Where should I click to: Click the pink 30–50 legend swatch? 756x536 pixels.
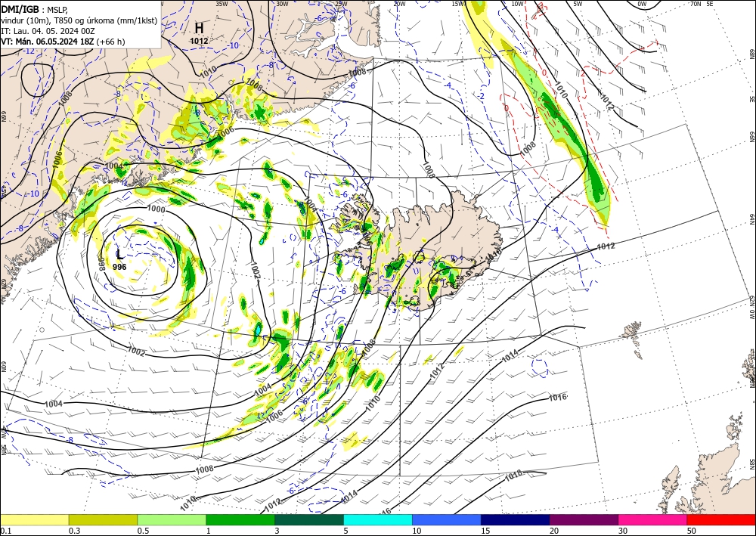pyautogui.click(x=652, y=519)
